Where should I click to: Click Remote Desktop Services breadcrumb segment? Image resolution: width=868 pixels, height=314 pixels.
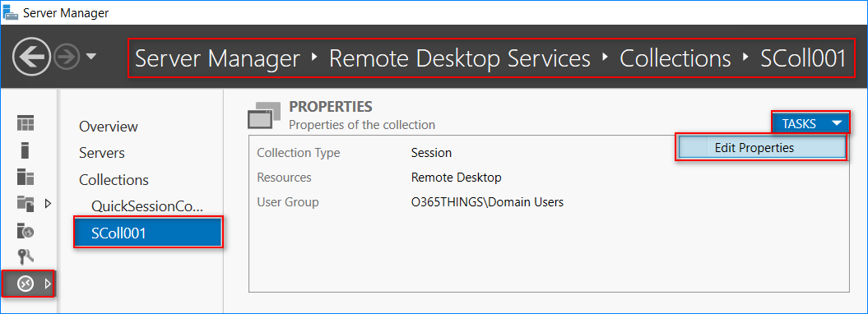459,58
